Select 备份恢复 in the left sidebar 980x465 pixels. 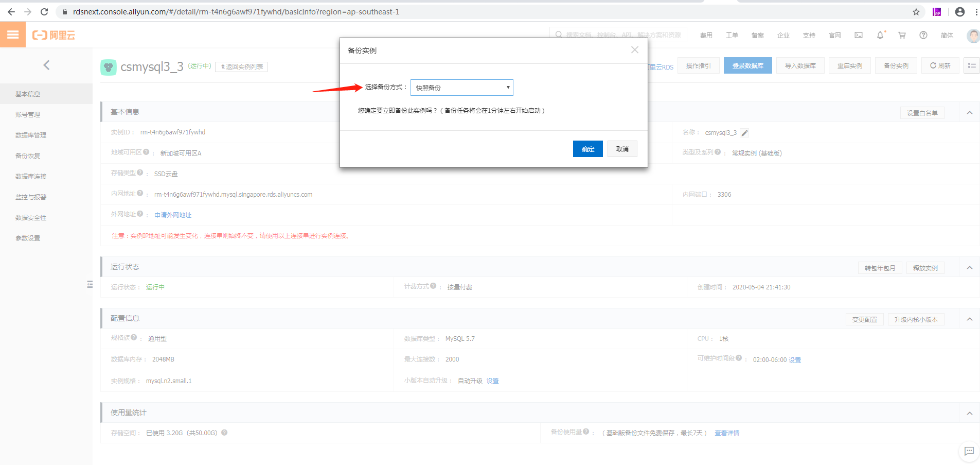28,156
